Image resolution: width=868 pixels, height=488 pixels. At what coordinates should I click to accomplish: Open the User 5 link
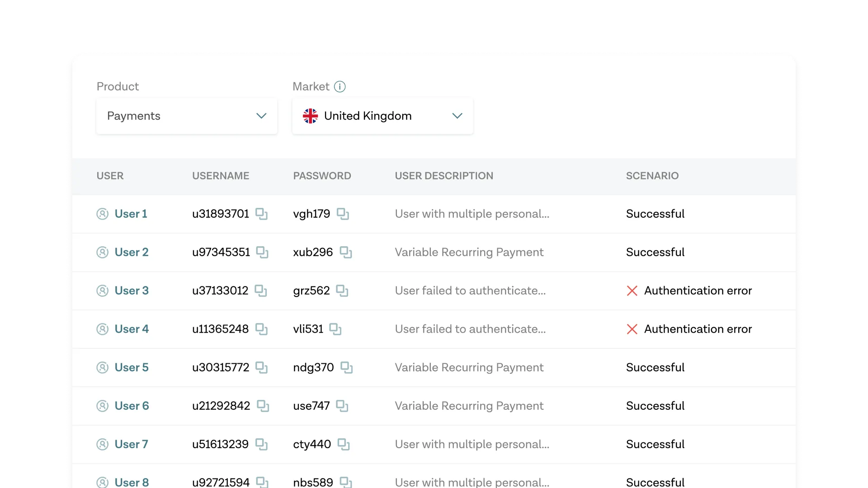point(131,367)
